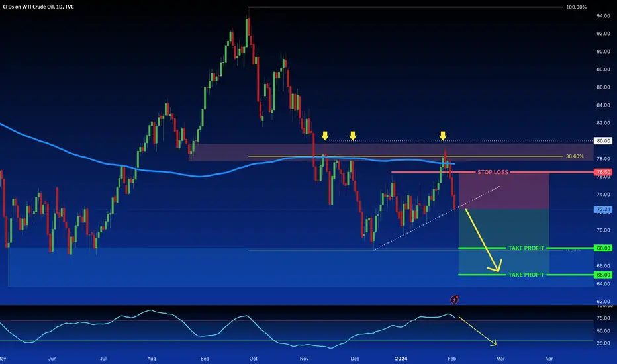This screenshot has width=617, height=364.
Task: Click the 75.00 oscillator axis label
Action: tap(603, 318)
